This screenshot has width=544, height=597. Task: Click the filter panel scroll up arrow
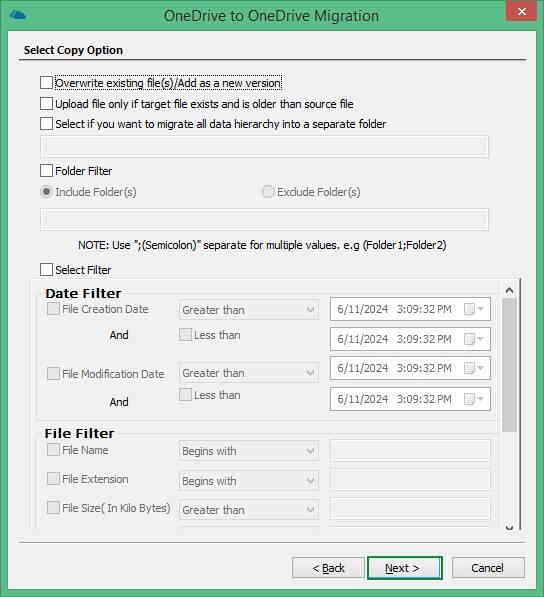coord(509,291)
